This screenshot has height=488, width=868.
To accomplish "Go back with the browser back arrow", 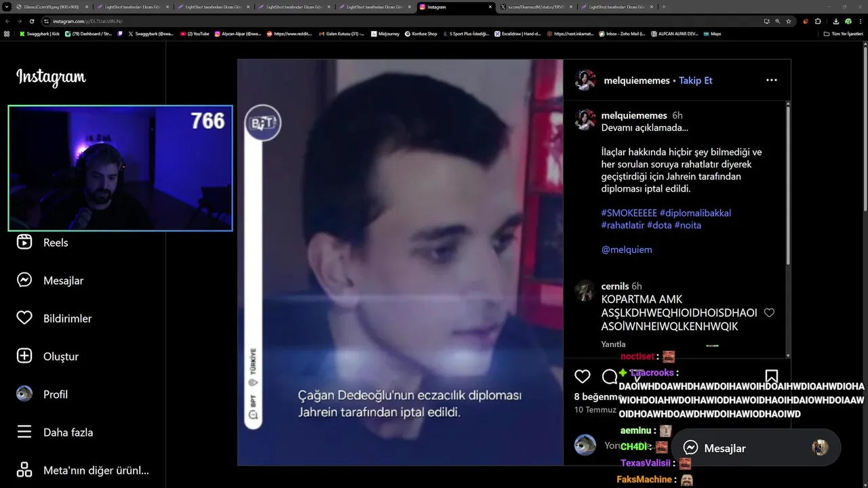I will coord(7,21).
